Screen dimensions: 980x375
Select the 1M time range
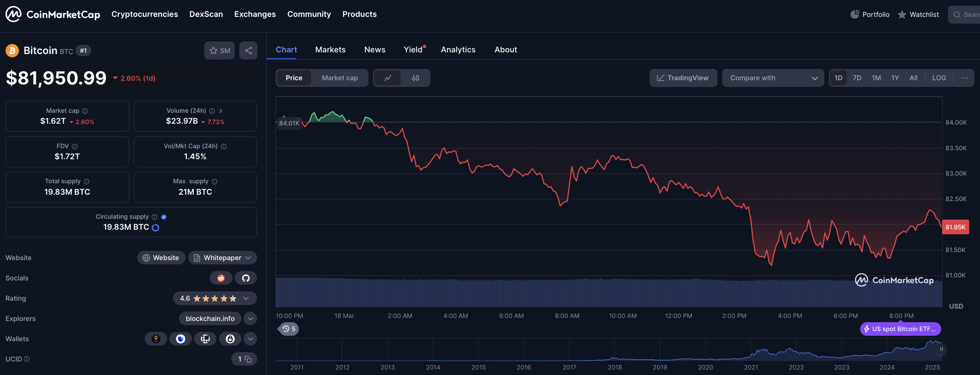876,78
